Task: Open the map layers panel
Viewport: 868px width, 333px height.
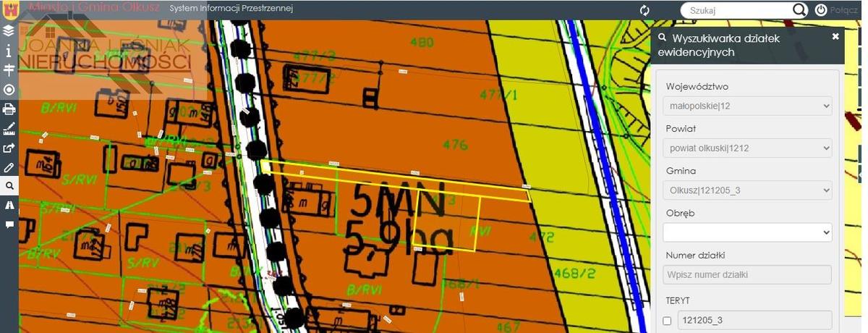Action: point(9,31)
